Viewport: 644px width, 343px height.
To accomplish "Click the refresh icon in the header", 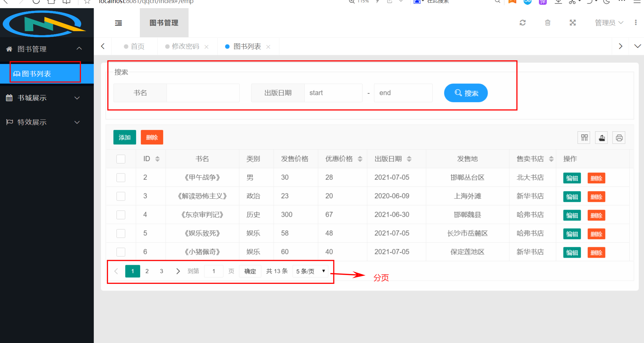I will pos(523,23).
